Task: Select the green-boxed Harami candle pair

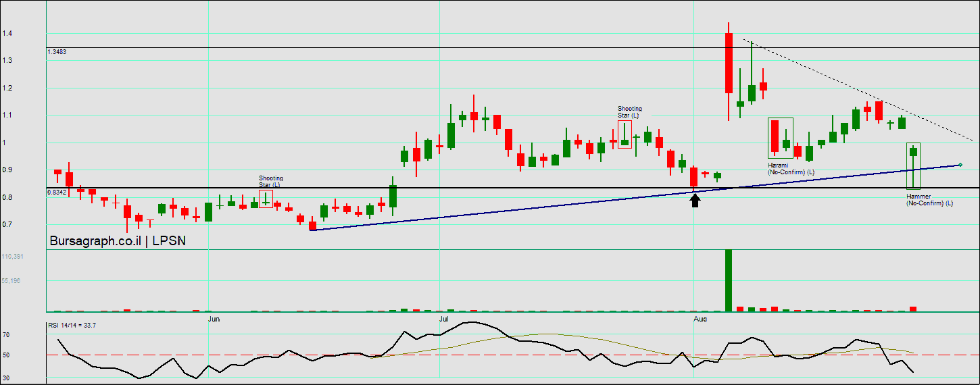Action: [x=780, y=138]
